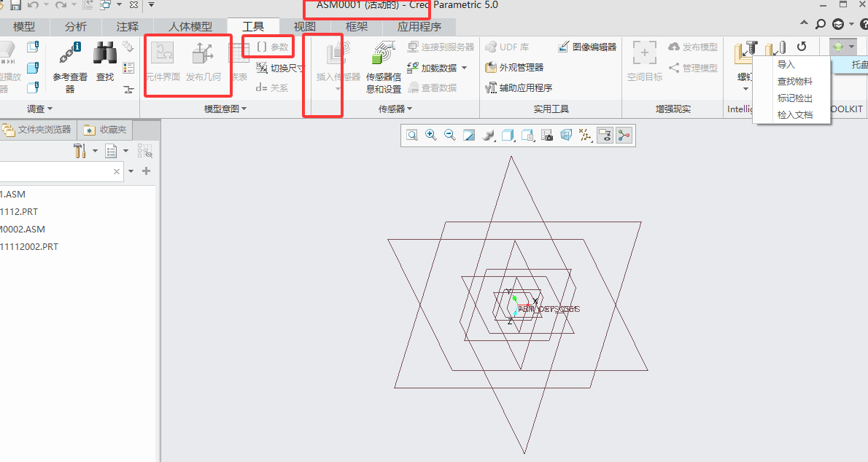Toggle the tree hidden-items eye filter icon

click(x=145, y=151)
